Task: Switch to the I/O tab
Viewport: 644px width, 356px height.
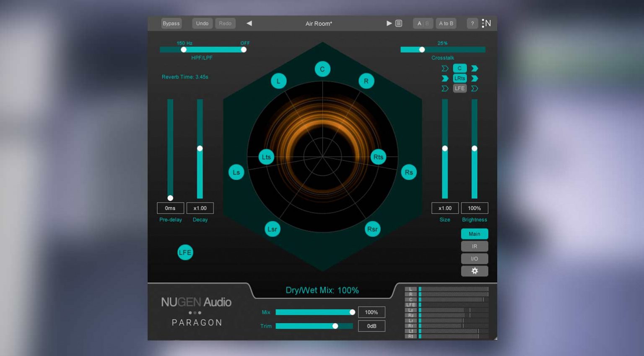Action: pos(474,259)
